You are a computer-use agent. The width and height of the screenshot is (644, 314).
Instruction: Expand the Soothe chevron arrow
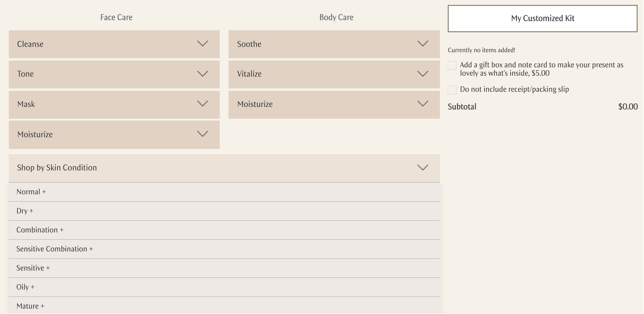[x=423, y=43]
